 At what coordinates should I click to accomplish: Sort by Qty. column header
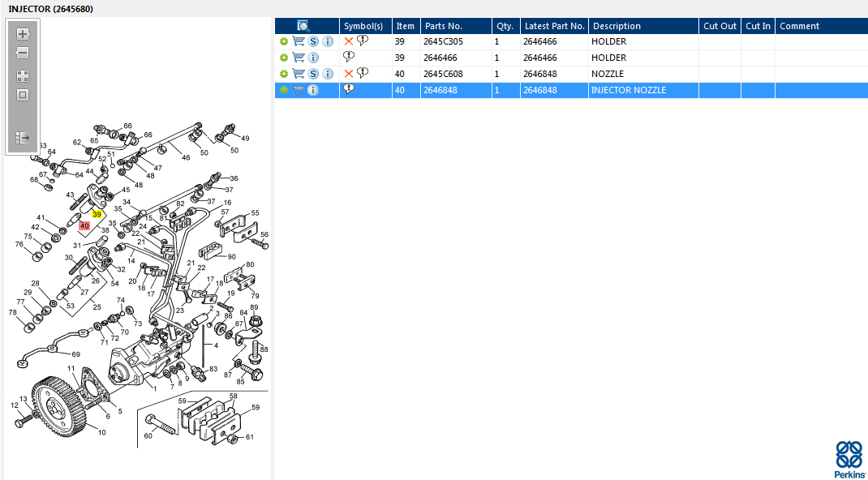[x=506, y=26]
